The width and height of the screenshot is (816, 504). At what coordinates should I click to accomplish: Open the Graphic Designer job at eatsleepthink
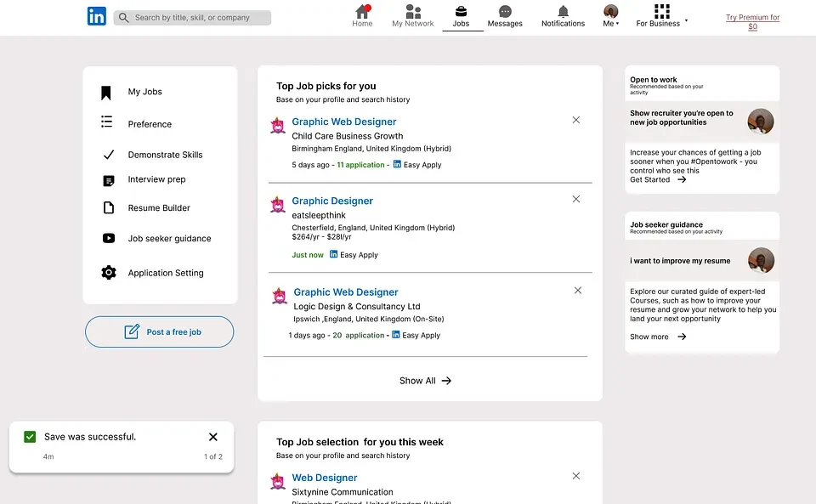click(x=332, y=201)
